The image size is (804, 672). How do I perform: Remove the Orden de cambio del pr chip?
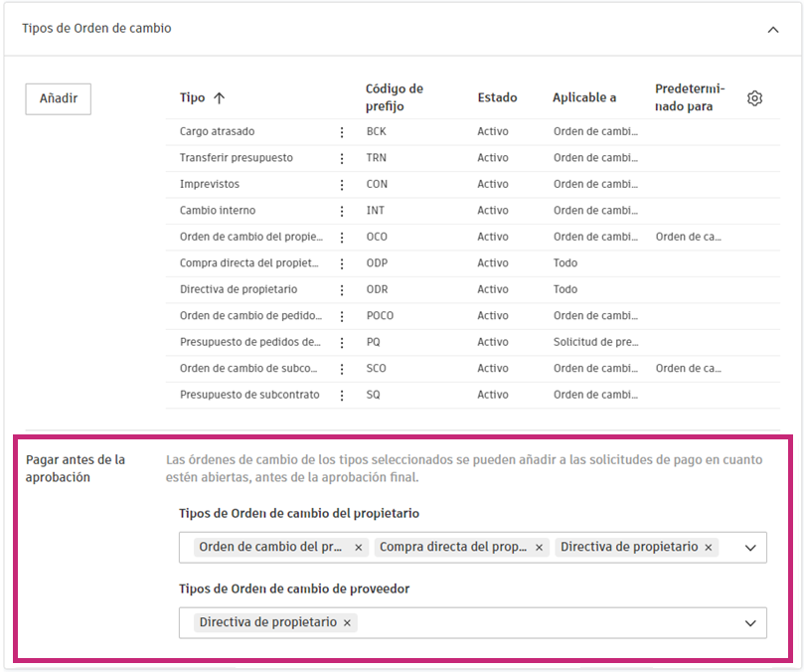358,547
